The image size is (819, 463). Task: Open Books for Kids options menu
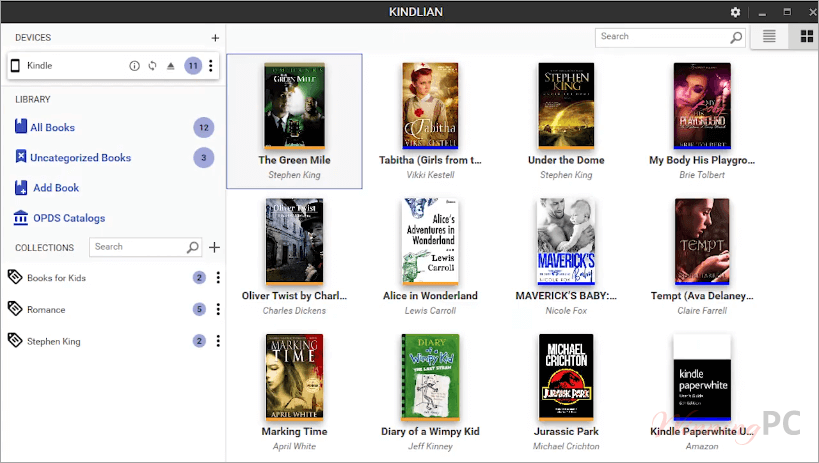218,278
